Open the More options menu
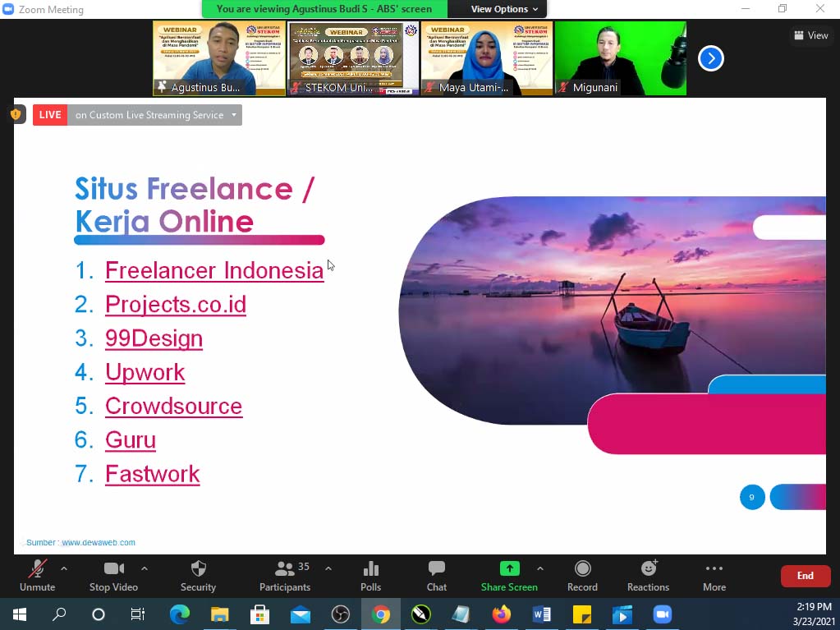 click(x=714, y=575)
